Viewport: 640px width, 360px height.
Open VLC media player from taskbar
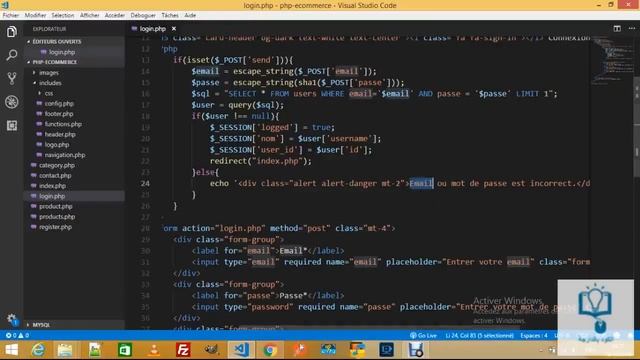[x=153, y=350]
